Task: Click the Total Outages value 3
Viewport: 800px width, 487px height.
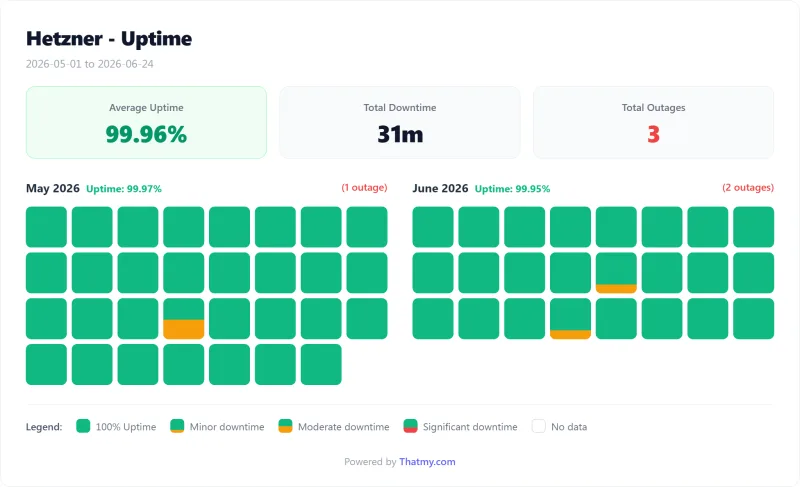Action: pyautogui.click(x=654, y=135)
